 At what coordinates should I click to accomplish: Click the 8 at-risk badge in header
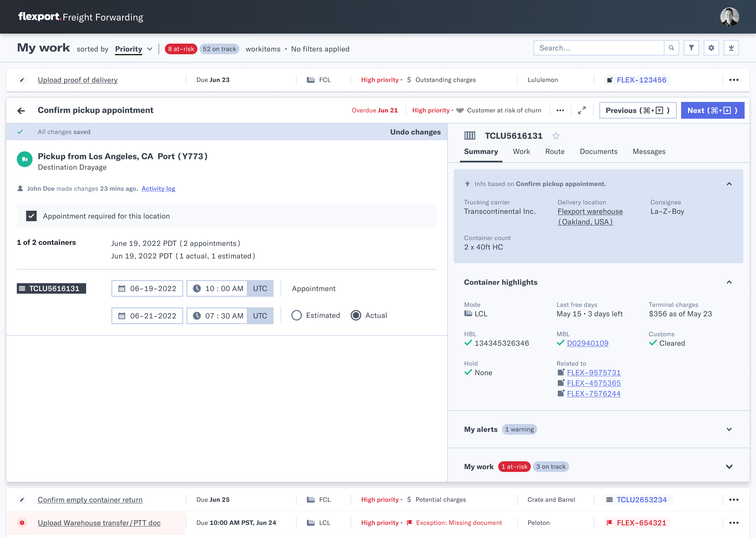(x=181, y=49)
